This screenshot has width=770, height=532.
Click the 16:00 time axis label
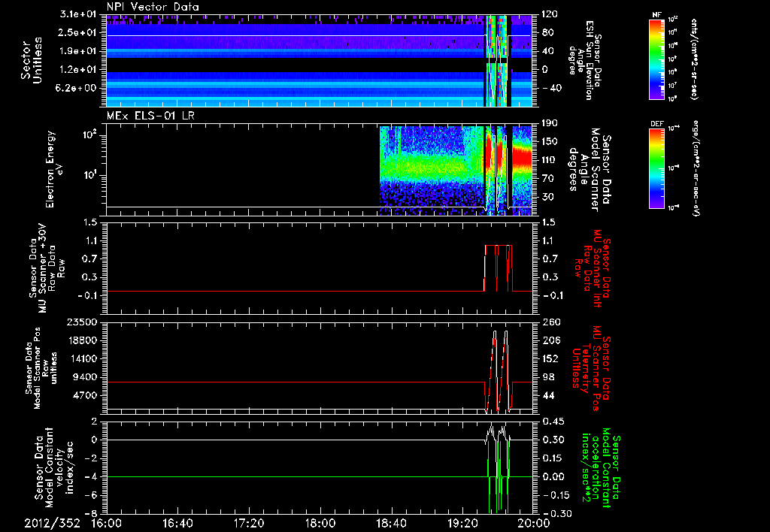pos(106,523)
